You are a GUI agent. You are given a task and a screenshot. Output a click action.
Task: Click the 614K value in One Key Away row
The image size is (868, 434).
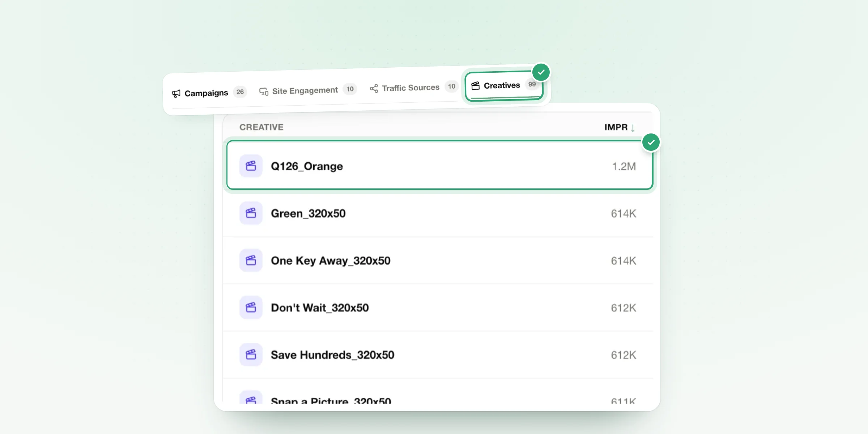[x=624, y=261]
